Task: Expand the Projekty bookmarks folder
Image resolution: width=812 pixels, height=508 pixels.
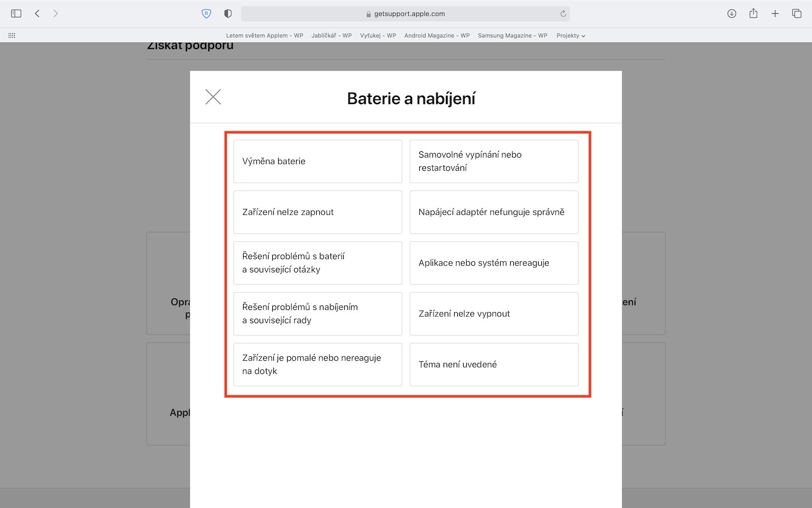Action: point(571,35)
